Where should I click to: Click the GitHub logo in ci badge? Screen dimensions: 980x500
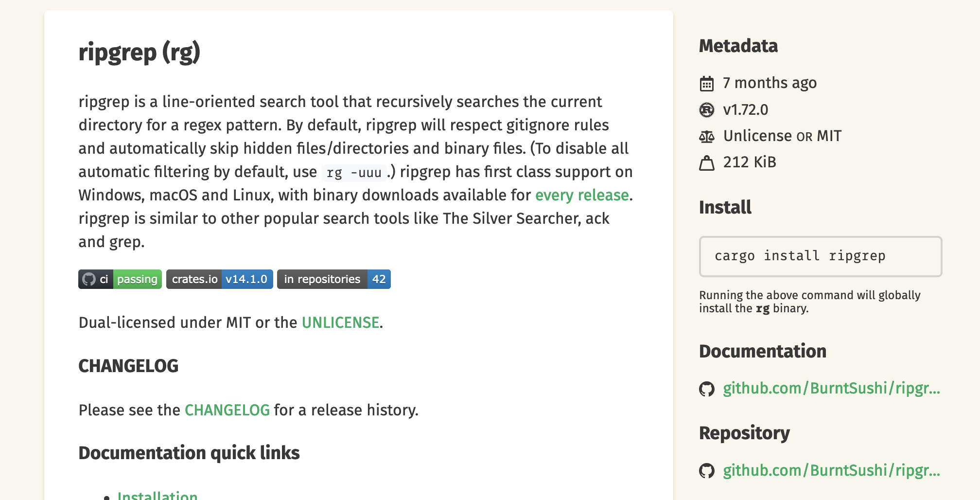coord(89,279)
